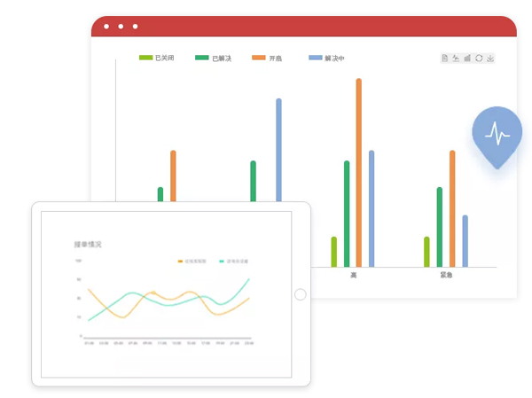Click the data view icon in chart toolbox
The image size is (532, 398).
pyautogui.click(x=445, y=59)
